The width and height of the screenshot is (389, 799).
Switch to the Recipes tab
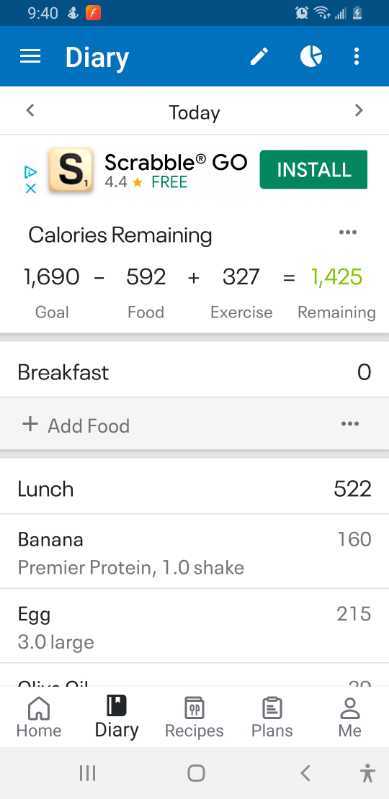194,717
